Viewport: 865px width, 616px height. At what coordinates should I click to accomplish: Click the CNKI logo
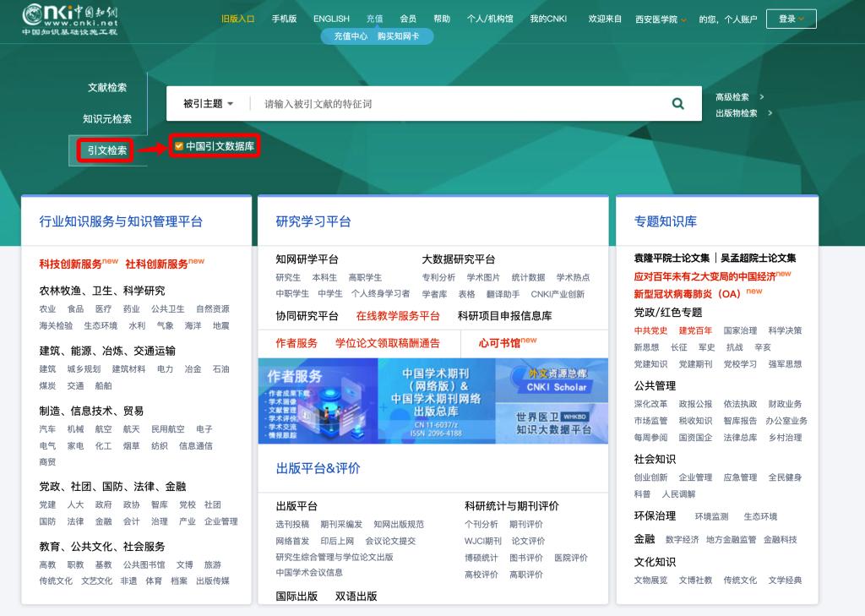[70, 20]
